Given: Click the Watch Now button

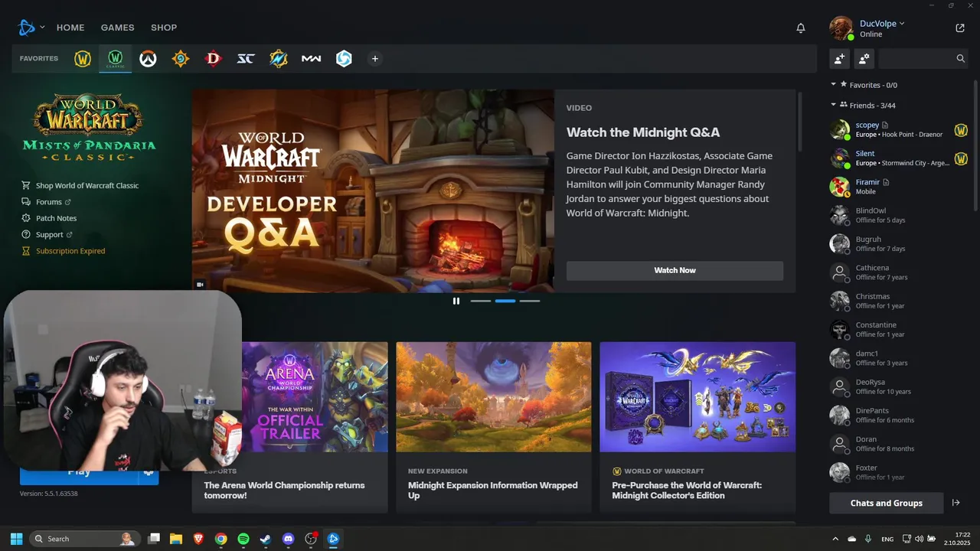Looking at the screenshot, I should click(x=675, y=270).
